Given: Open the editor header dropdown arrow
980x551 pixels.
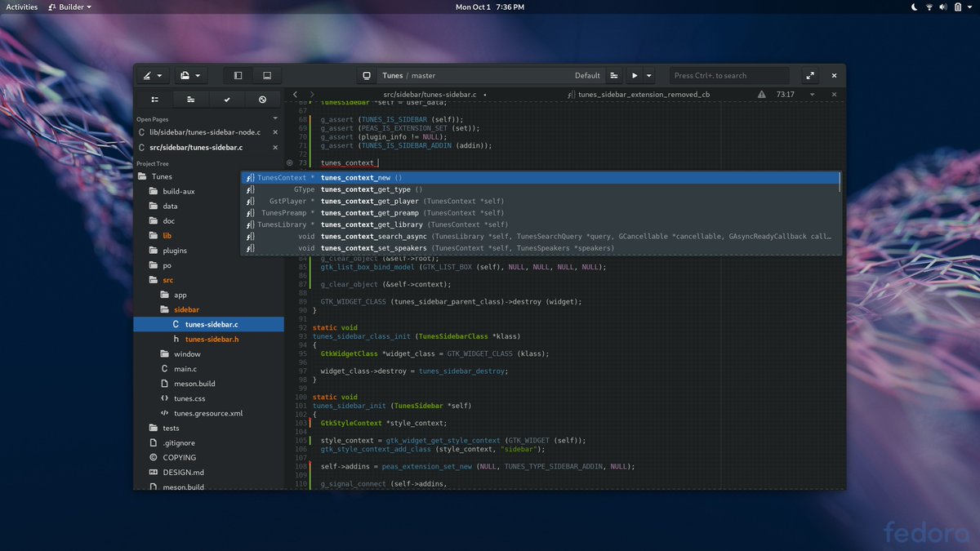Looking at the screenshot, I should (x=812, y=95).
